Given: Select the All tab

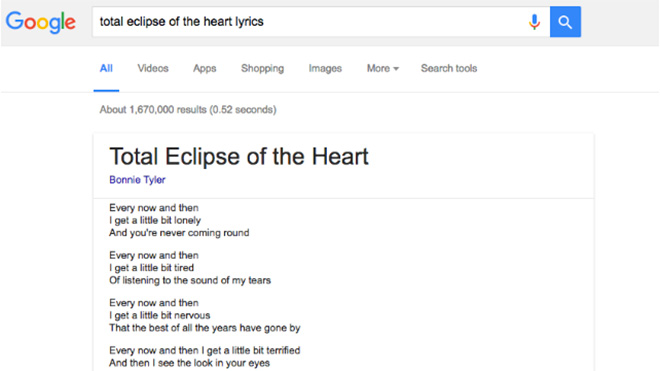Looking at the screenshot, I should pos(106,68).
